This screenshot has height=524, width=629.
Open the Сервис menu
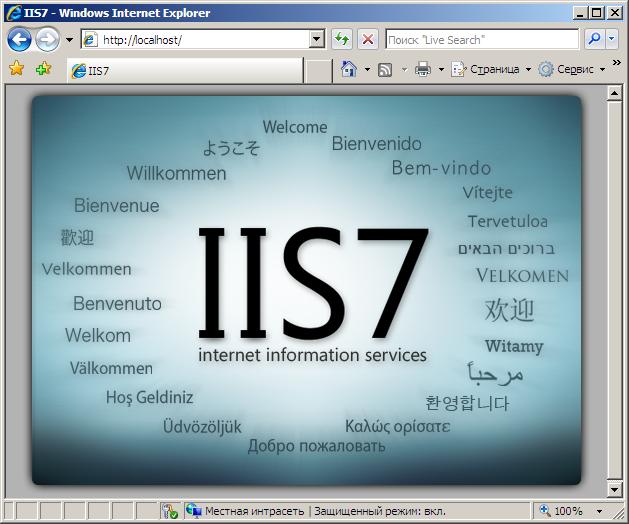(572, 69)
